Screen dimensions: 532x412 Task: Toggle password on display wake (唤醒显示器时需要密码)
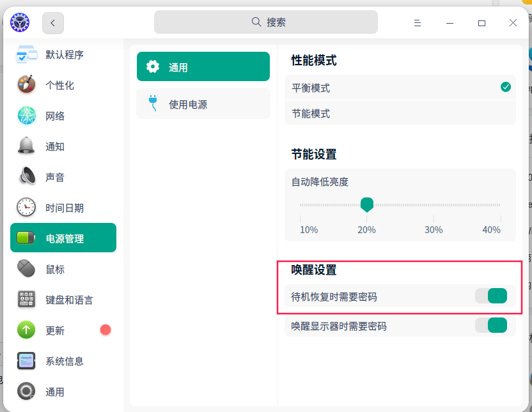(x=491, y=326)
